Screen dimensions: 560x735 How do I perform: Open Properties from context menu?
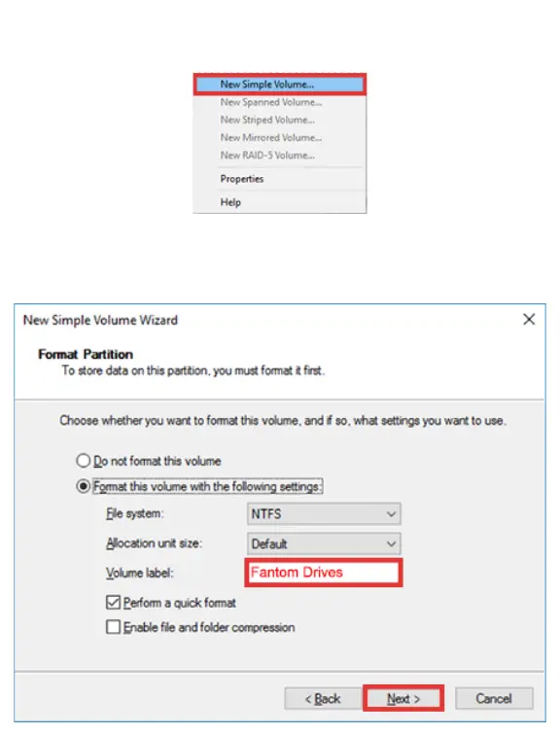[280, 179]
